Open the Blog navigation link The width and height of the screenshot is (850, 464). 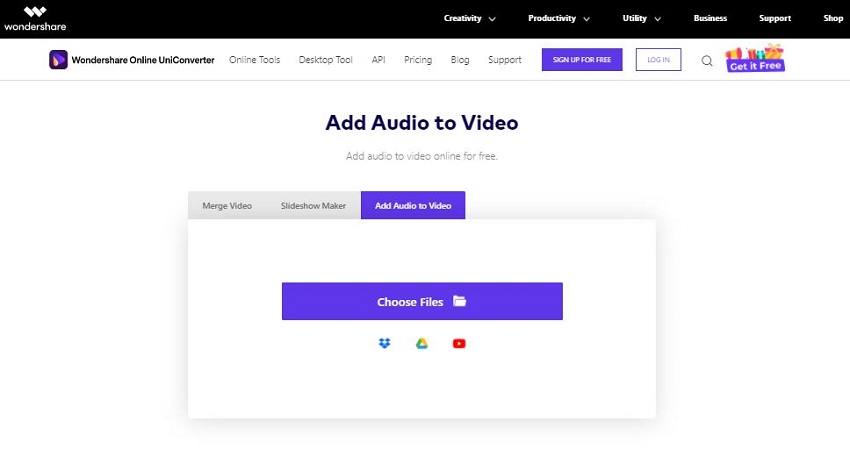[460, 60]
